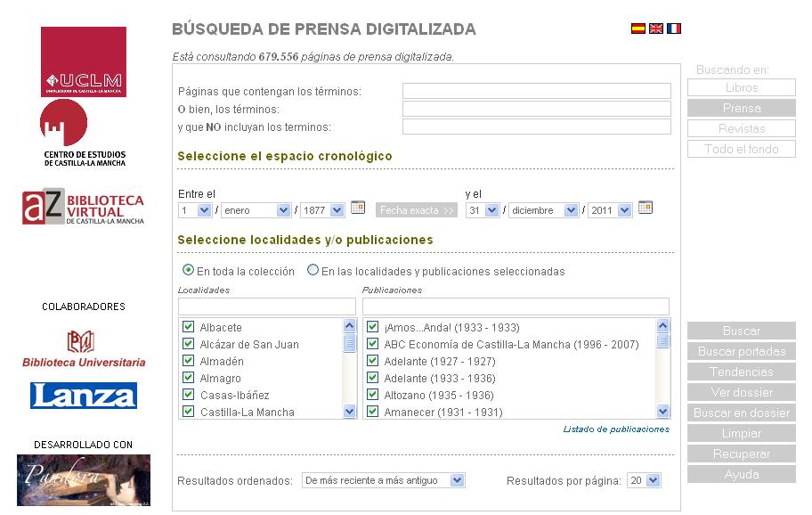
Task: Switch language with the British flag icon
Action: (x=656, y=29)
